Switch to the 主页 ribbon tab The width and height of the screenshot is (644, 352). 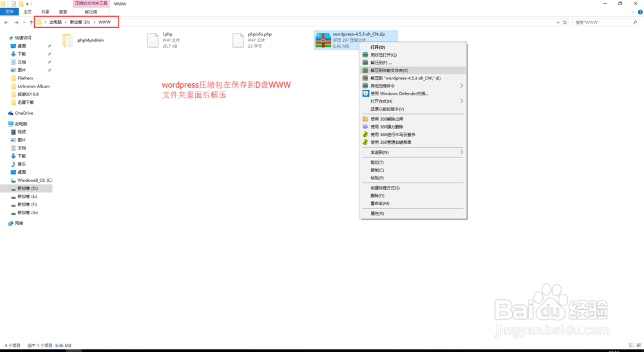coord(28,12)
